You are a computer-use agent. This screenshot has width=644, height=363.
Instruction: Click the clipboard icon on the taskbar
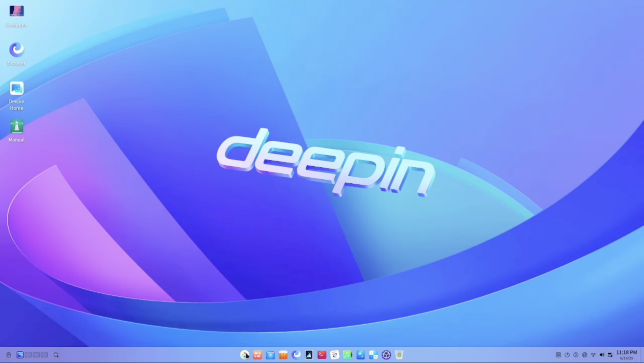click(8, 355)
